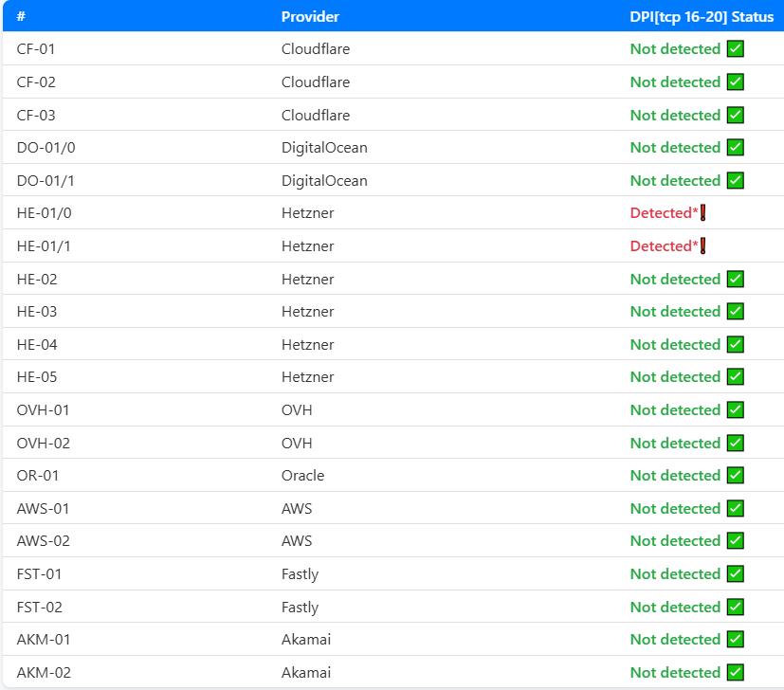Screen dimensions: 784x690
Task: Click 'Not detected' text in OR-01 row
Action: click(675, 476)
